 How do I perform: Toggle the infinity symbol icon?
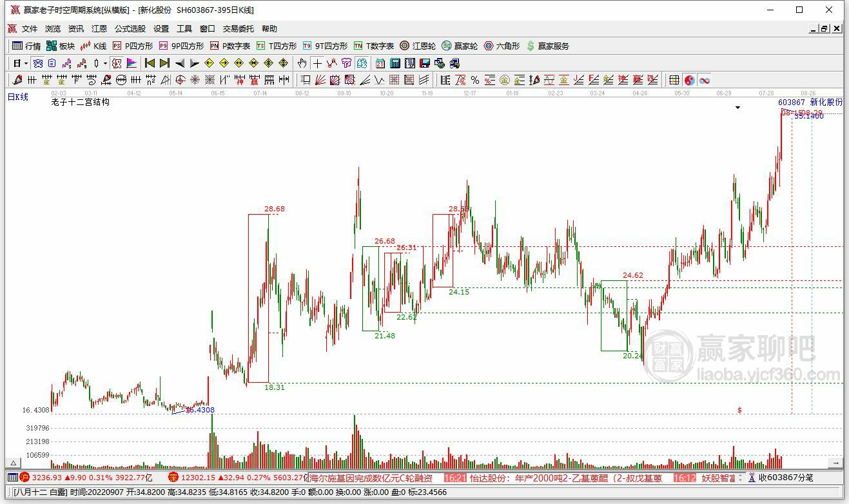click(x=705, y=80)
